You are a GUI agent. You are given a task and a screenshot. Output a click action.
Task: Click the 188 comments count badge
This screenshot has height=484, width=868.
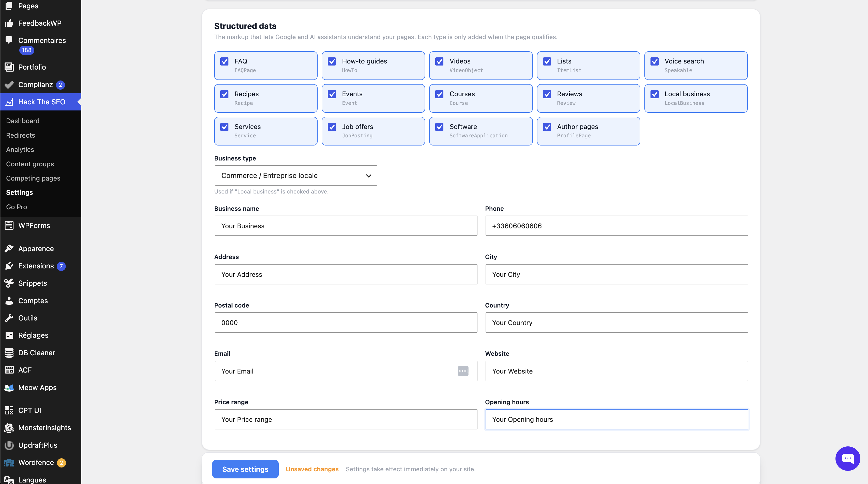[27, 50]
